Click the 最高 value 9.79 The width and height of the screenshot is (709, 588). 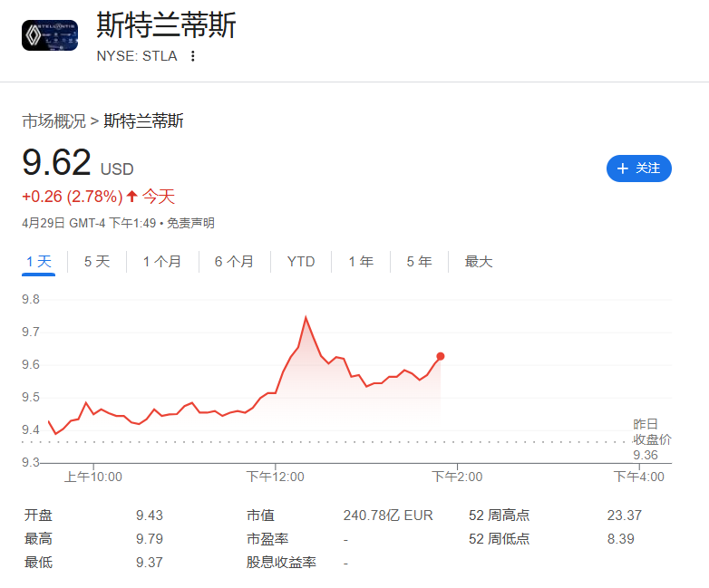coord(150,539)
